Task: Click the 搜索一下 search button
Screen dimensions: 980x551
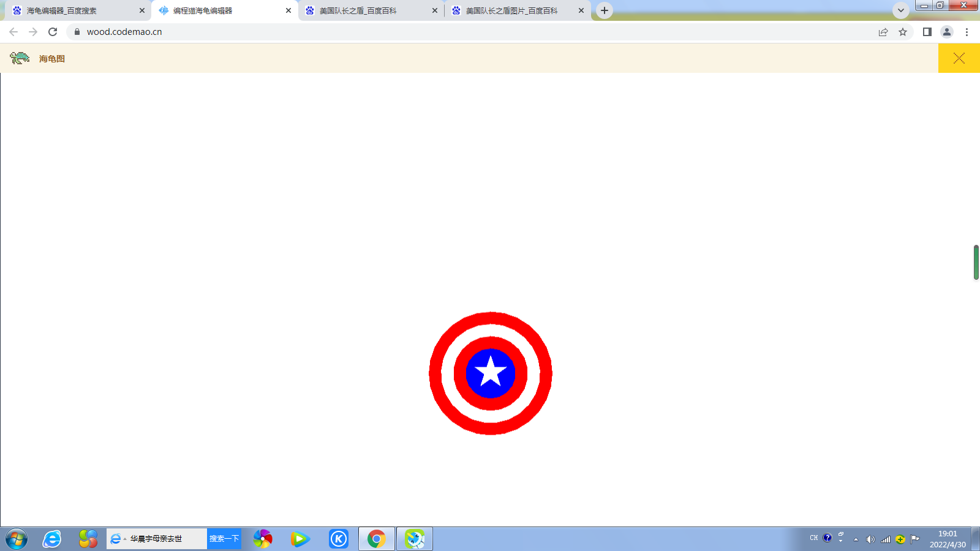Action: [x=224, y=539]
